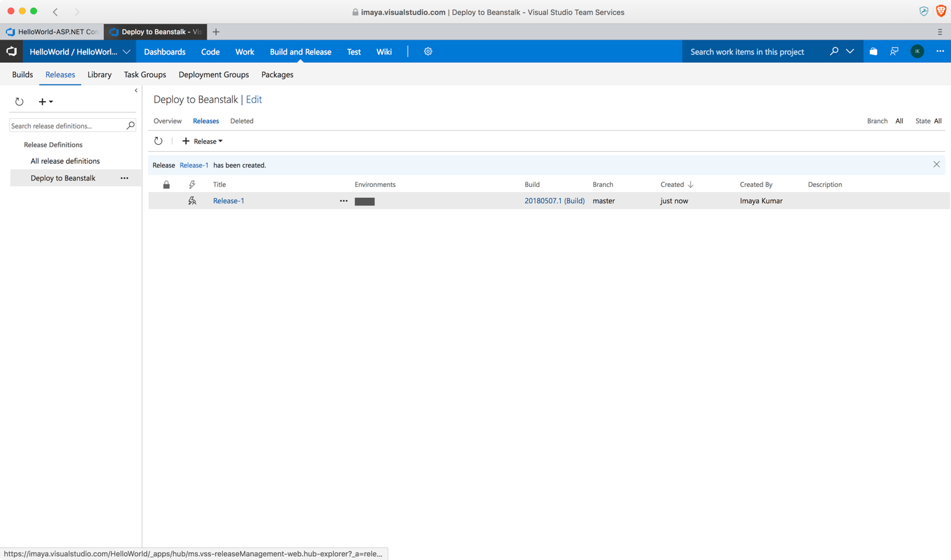Expand the search options chevron
This screenshot has height=560, width=951.
[x=850, y=51]
